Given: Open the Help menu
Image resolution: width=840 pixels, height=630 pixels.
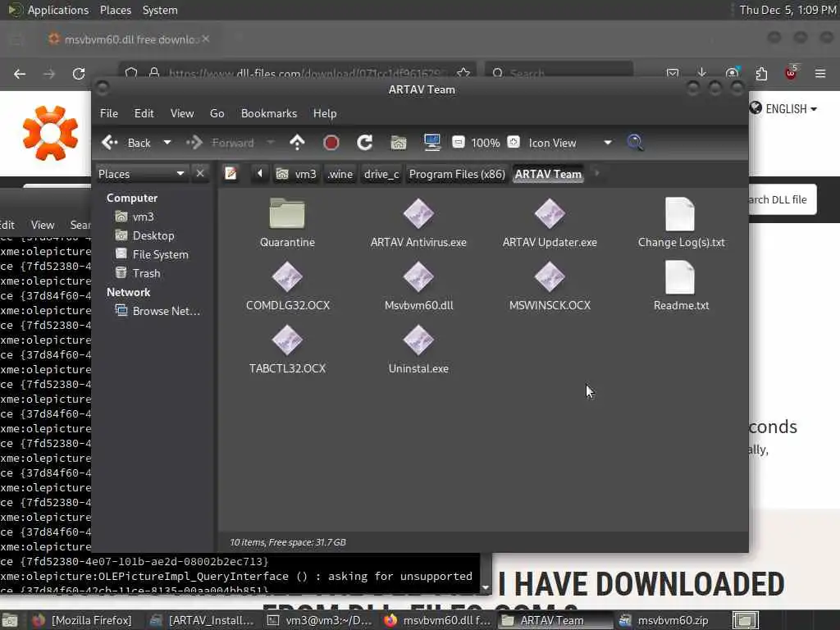Looking at the screenshot, I should (x=325, y=113).
